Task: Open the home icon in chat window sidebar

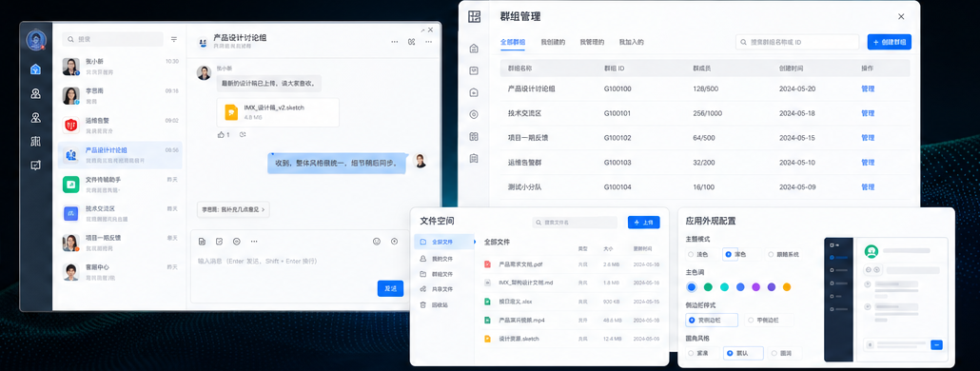Action: click(x=35, y=69)
